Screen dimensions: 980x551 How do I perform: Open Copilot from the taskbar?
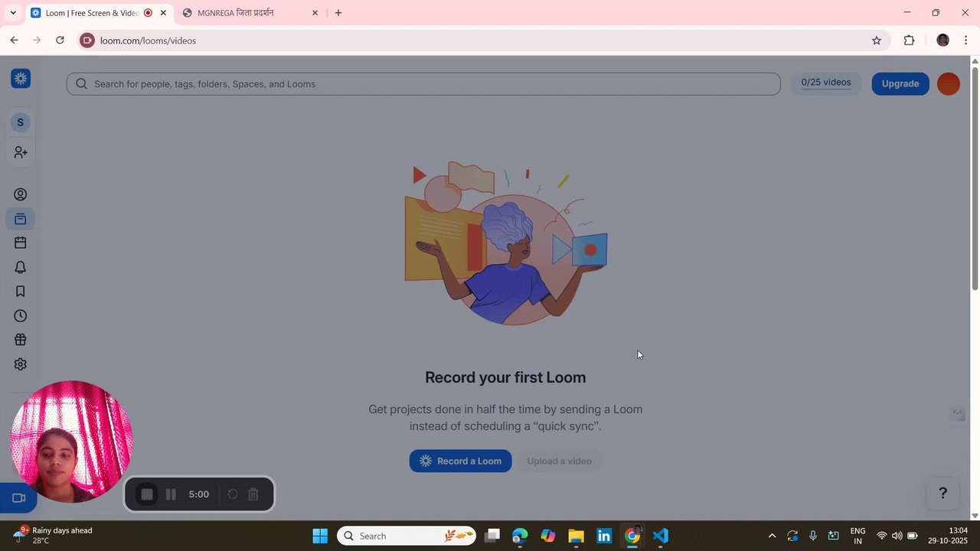[x=548, y=536]
